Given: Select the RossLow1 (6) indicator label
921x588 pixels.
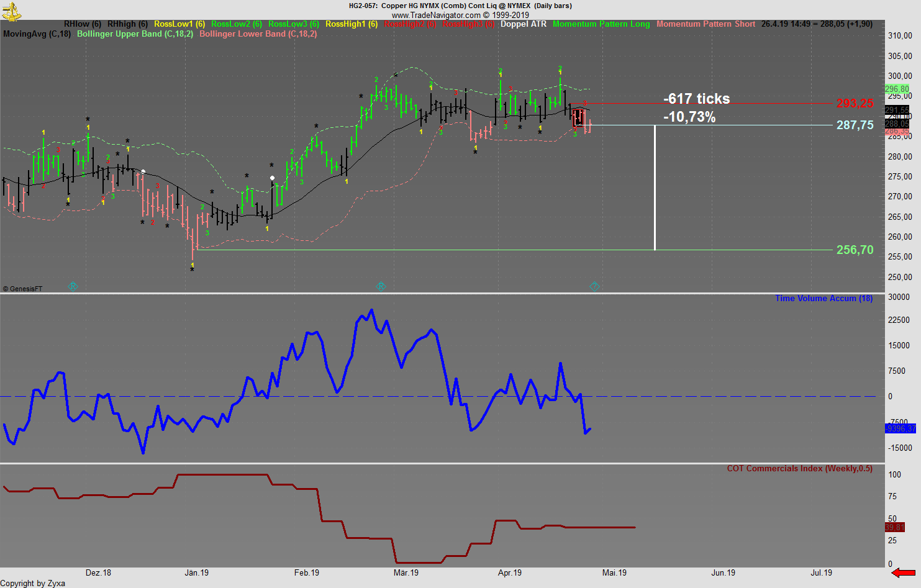Looking at the screenshot, I should coord(179,24).
